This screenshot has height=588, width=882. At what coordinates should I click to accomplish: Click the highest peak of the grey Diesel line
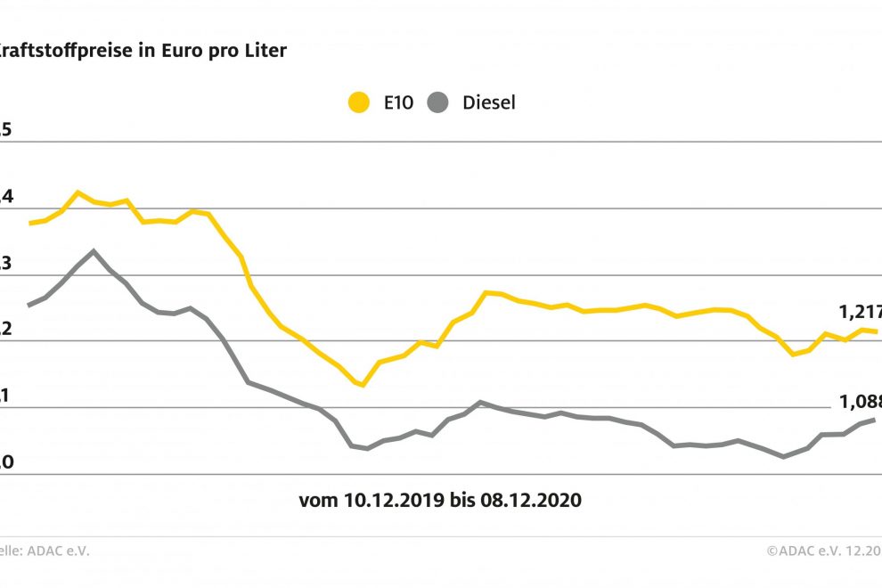(x=94, y=251)
